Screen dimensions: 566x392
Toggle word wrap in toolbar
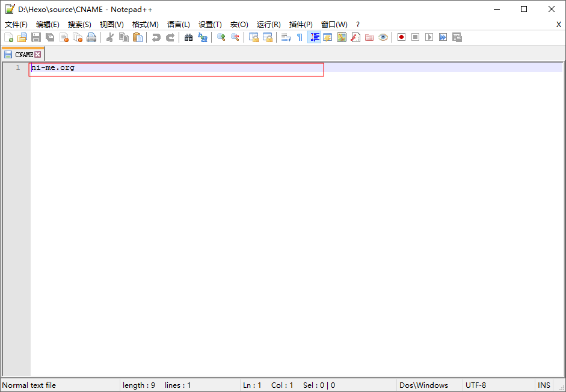[x=286, y=37]
